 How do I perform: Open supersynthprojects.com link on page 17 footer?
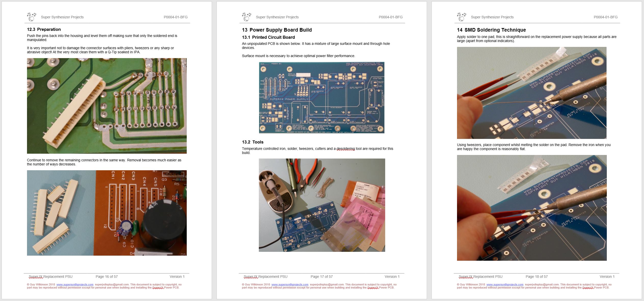[x=290, y=284]
